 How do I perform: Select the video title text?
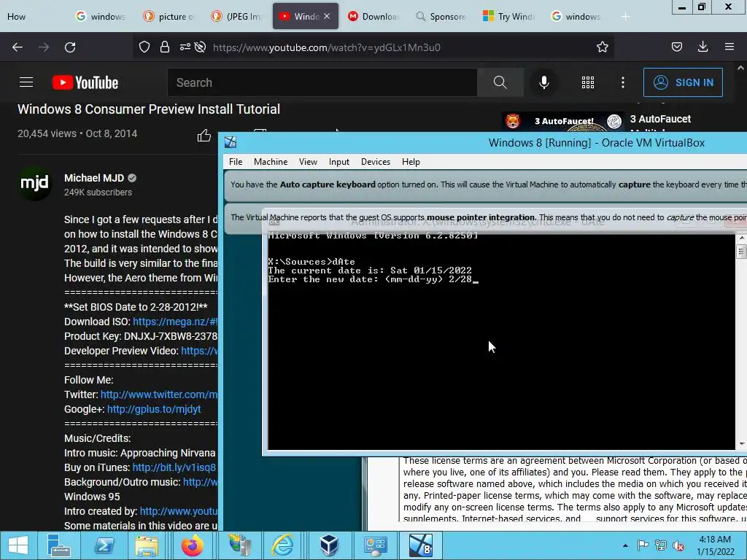[149, 109]
